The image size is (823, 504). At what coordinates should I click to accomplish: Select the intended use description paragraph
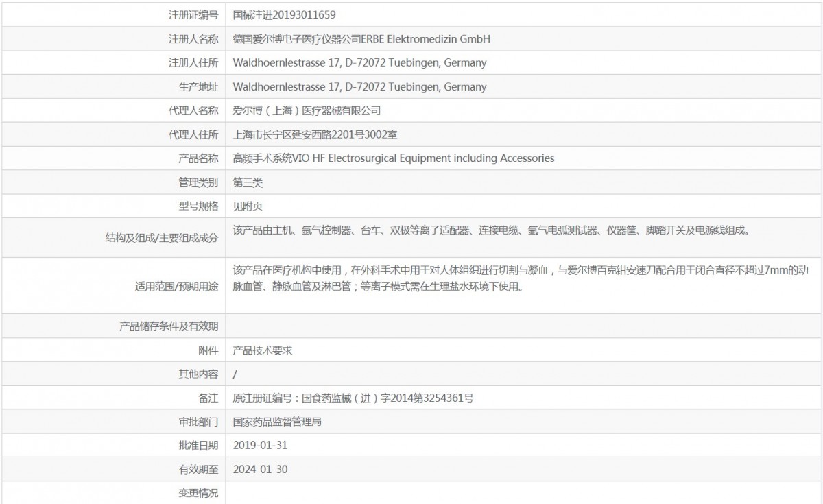tap(522, 278)
